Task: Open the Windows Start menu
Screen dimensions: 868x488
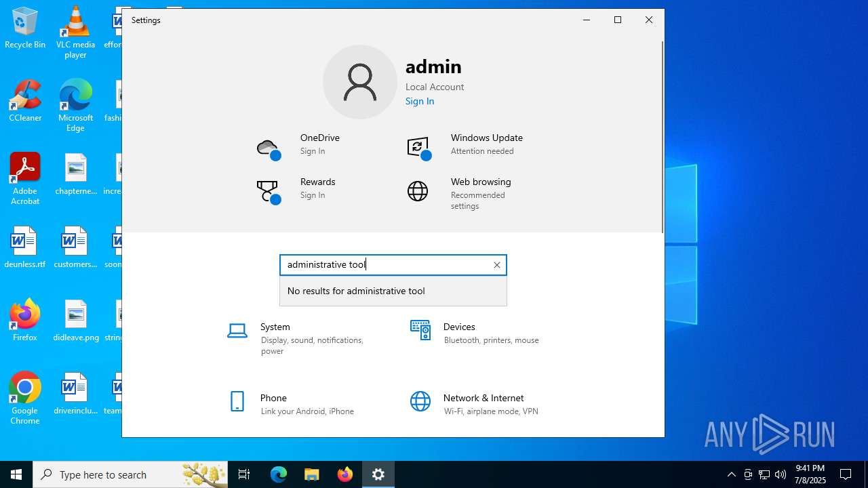Action: point(16,474)
